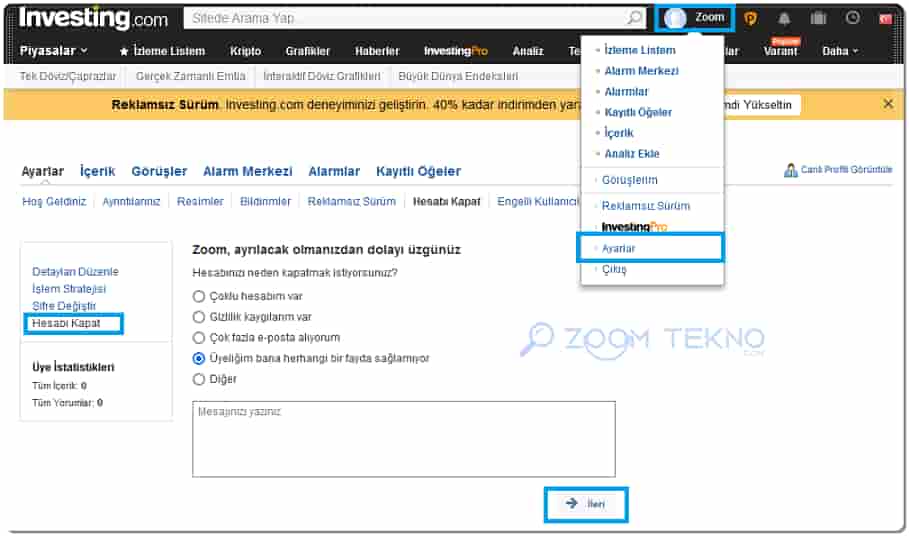Choose Alarm Merkezi in user dropdown
Screen dimensions: 909x536
[x=641, y=71]
